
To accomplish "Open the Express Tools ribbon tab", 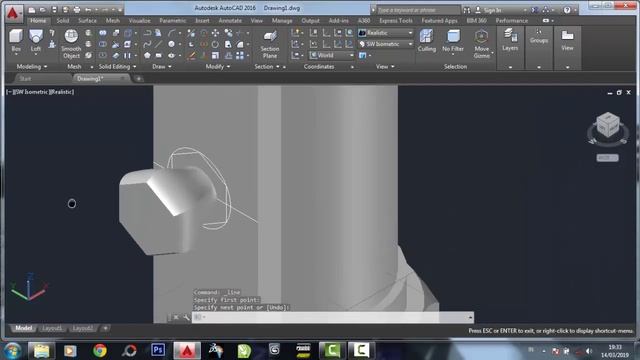I will click(x=396, y=20).
